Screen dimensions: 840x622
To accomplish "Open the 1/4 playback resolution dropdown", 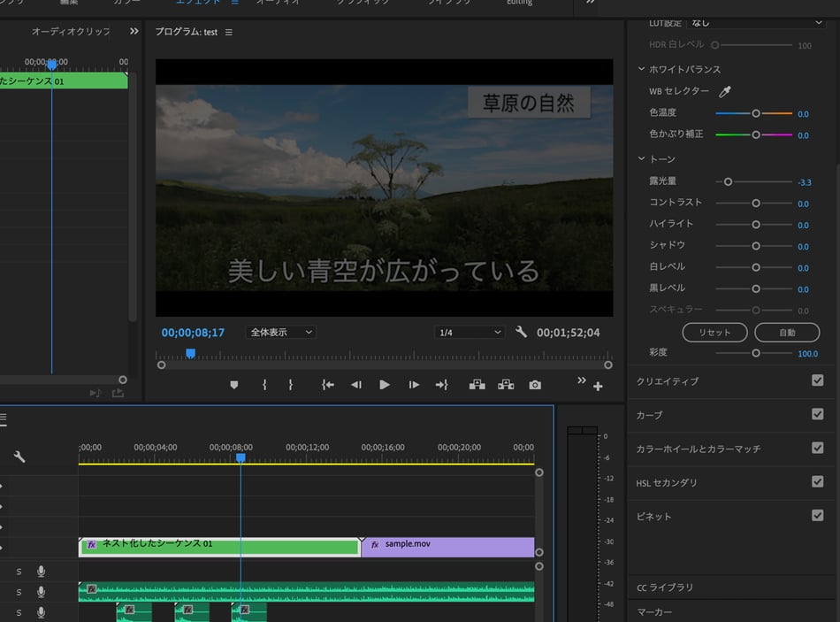I will tap(470, 333).
